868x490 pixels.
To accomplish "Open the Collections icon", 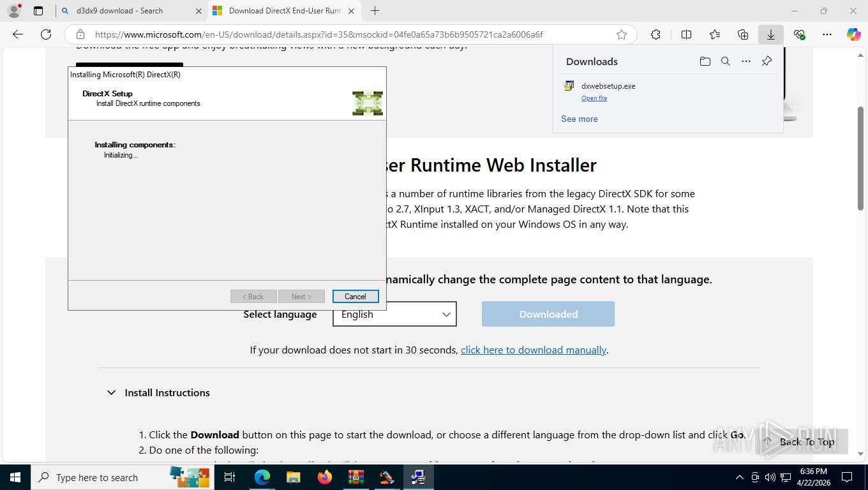I will [743, 34].
